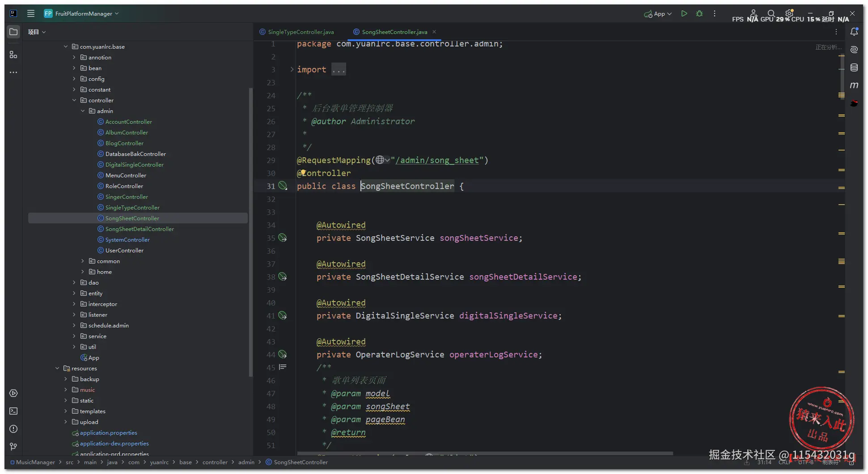The width and height of the screenshot is (868, 474).
Task: Open the Services tool window
Action: (x=13, y=393)
